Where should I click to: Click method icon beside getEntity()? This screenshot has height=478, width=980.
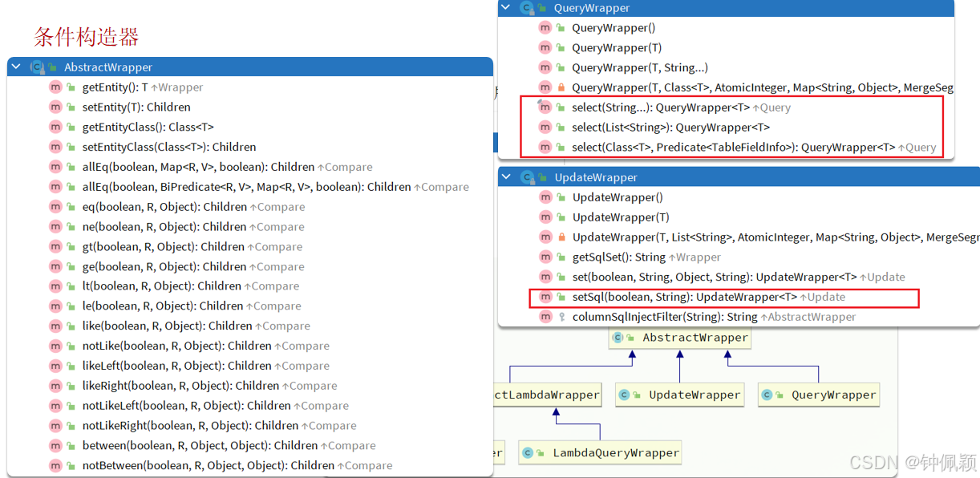55,87
